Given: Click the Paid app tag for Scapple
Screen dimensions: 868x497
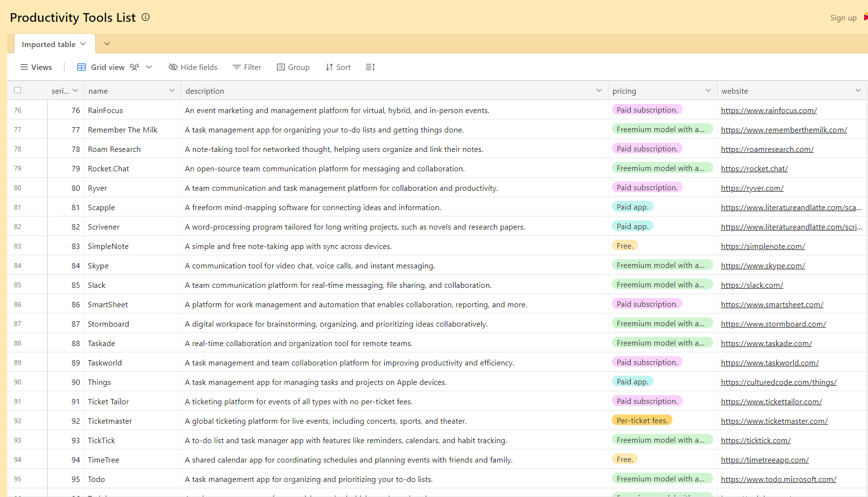Looking at the screenshot, I should point(632,207).
